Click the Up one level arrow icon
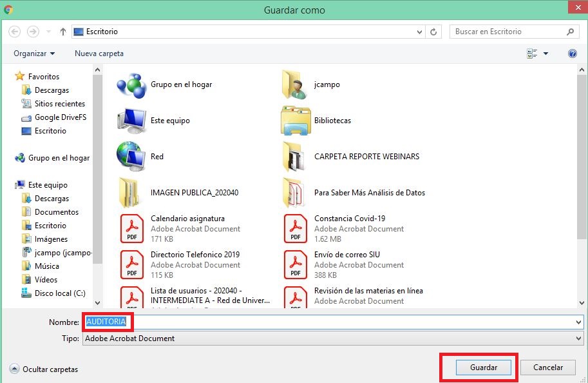Image resolution: width=588 pixels, height=383 pixels. [63, 32]
